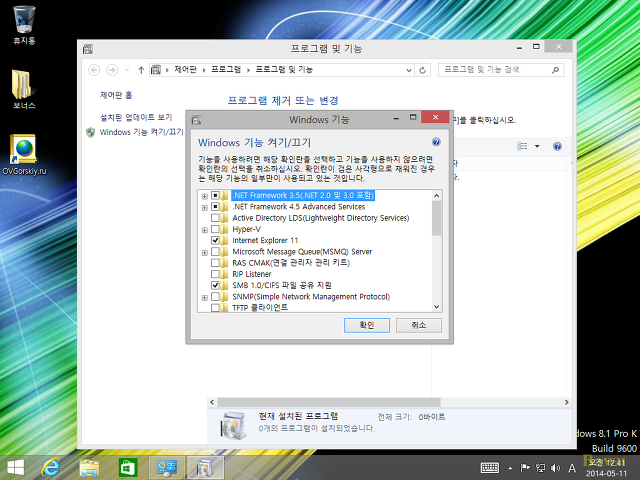Open the touch keyboard tray icon
Viewport: 640px width, 480px height.
tap(490, 468)
